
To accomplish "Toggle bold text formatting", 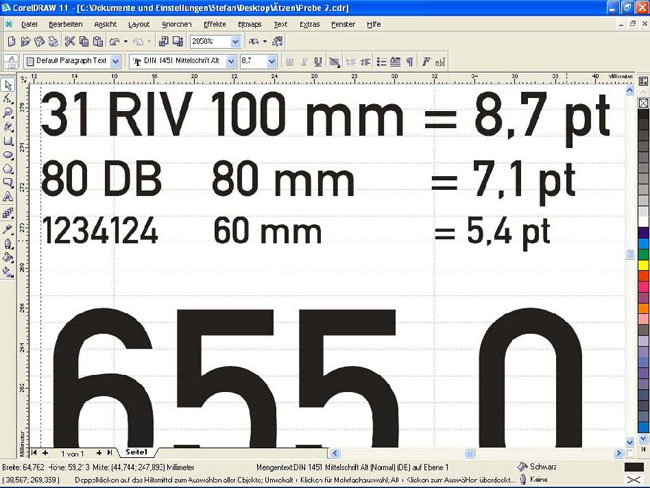I will pyautogui.click(x=292, y=62).
